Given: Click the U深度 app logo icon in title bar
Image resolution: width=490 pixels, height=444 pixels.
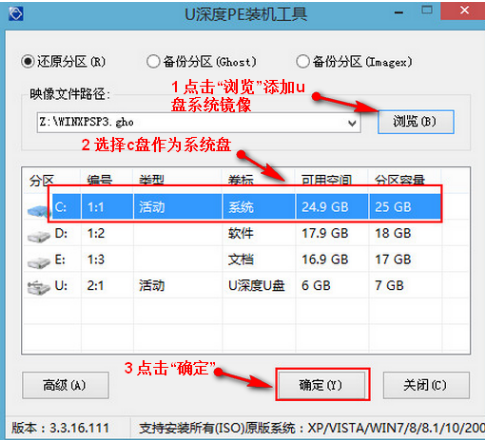Looking at the screenshot, I should click(16, 14).
